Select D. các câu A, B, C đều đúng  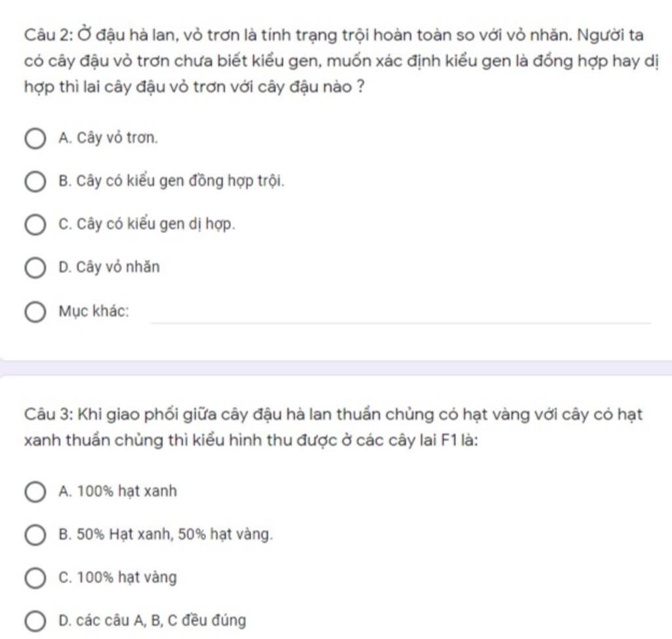coord(35,621)
